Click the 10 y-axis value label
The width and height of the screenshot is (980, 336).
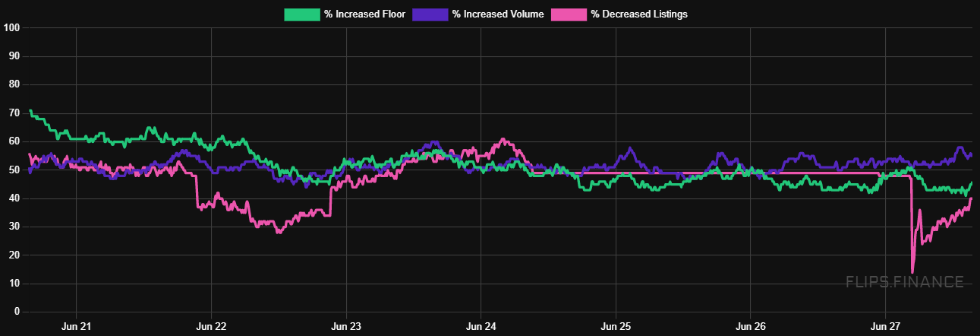tap(14, 284)
